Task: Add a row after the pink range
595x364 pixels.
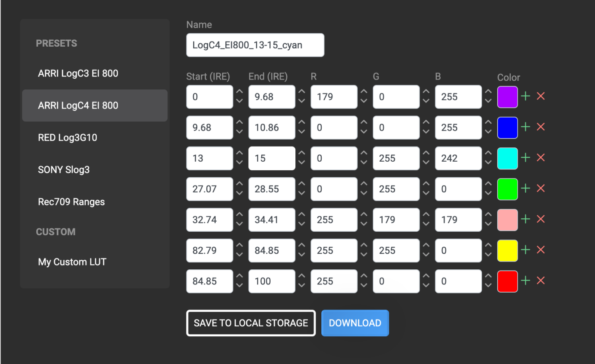Action: [525, 219]
